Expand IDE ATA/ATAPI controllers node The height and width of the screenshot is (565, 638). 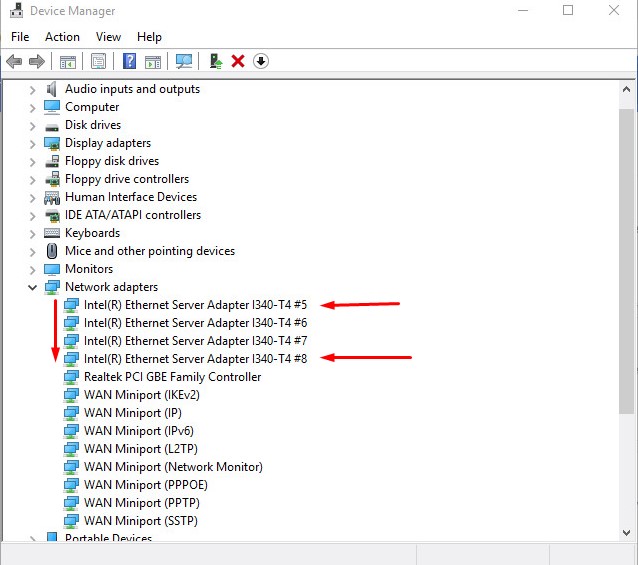33,216
